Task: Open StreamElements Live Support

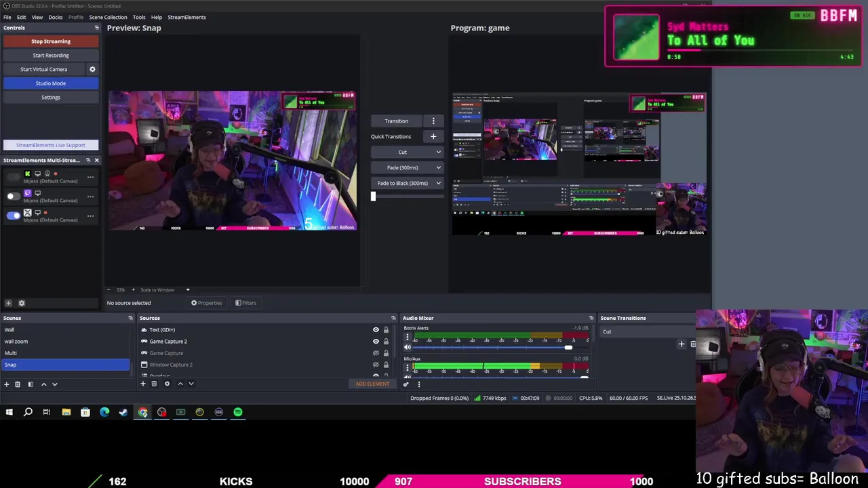Action: click(x=51, y=145)
